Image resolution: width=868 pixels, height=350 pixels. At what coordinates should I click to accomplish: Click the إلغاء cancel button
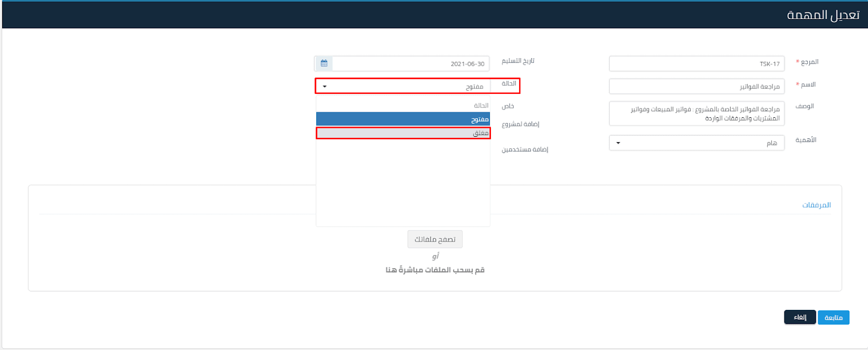coord(800,317)
